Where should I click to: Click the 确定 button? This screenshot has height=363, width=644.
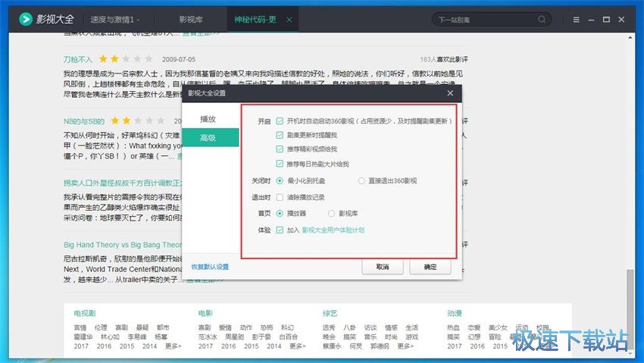click(430, 267)
